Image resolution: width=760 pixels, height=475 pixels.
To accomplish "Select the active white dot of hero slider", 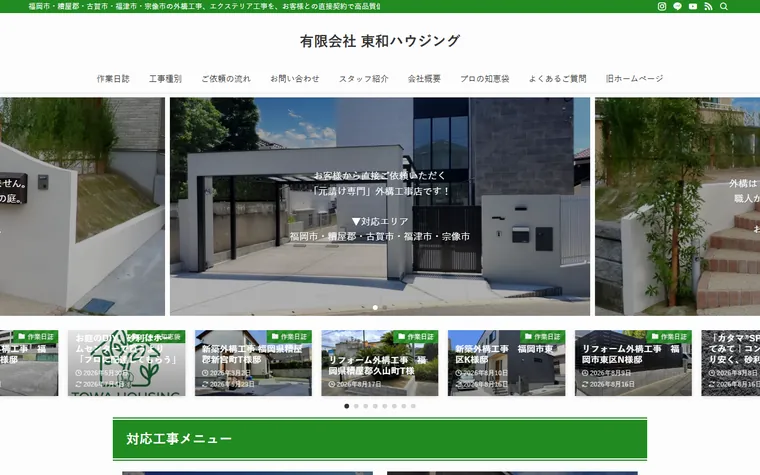I will coord(375,307).
